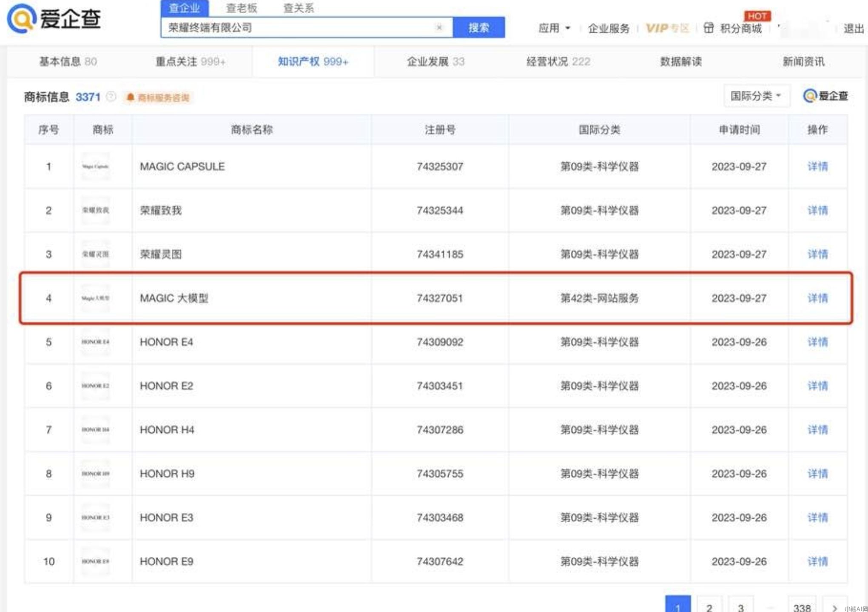Expand the 国际分类 filter dropdown

tap(757, 96)
